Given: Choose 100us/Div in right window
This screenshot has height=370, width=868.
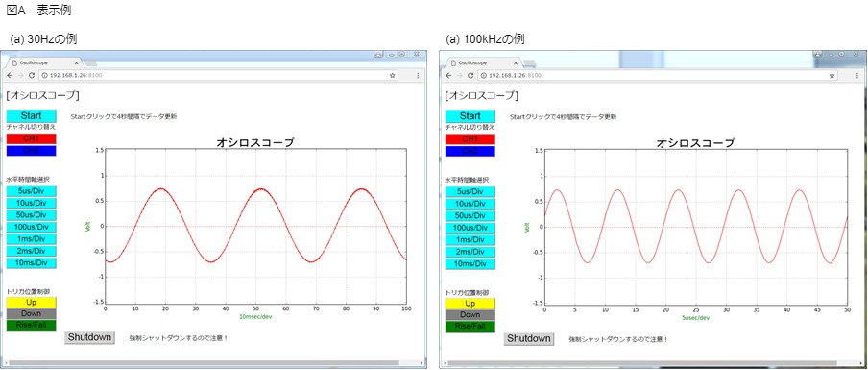Looking at the screenshot, I should pos(470,228).
